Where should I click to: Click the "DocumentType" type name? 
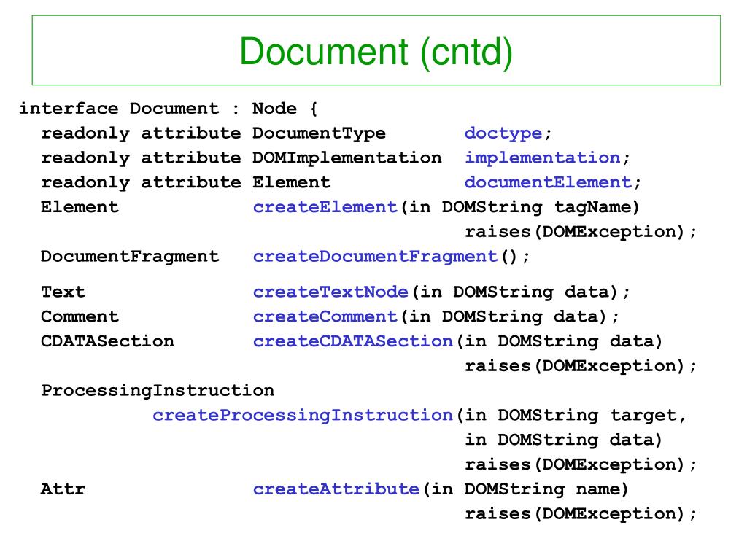319,133
